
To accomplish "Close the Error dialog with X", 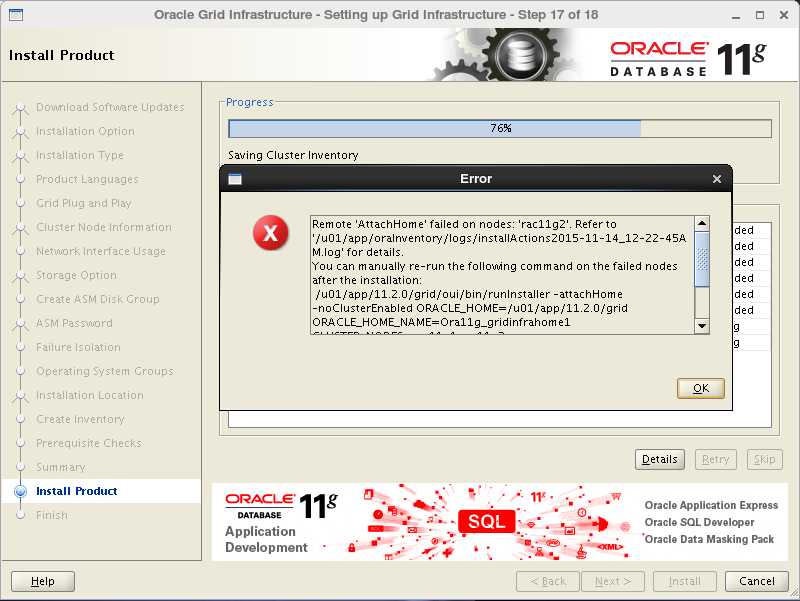I will tap(717, 179).
